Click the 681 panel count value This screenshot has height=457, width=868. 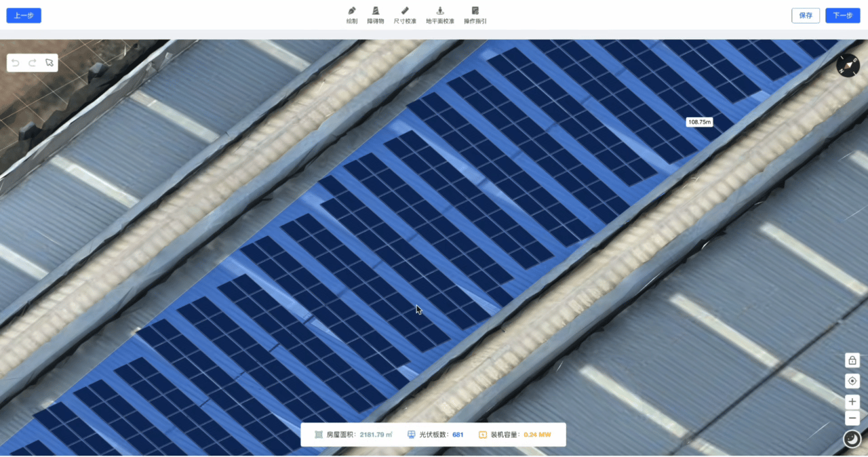[458, 435]
